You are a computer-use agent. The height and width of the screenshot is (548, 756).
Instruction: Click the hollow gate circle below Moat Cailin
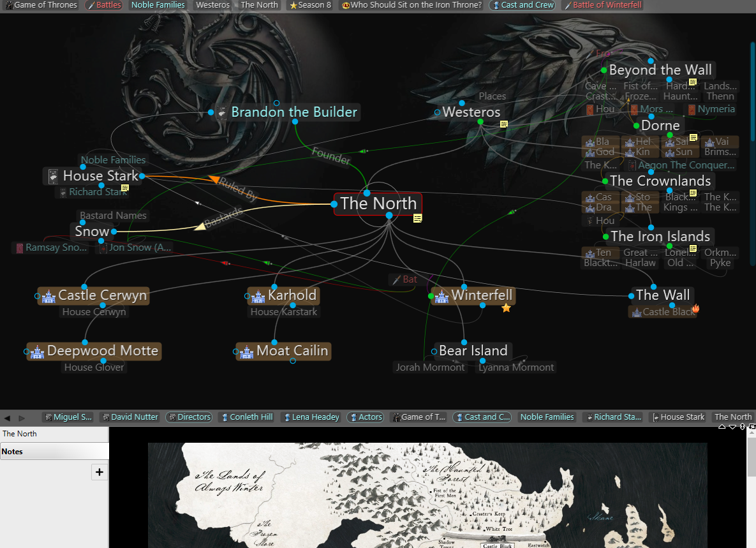pyautogui.click(x=293, y=361)
